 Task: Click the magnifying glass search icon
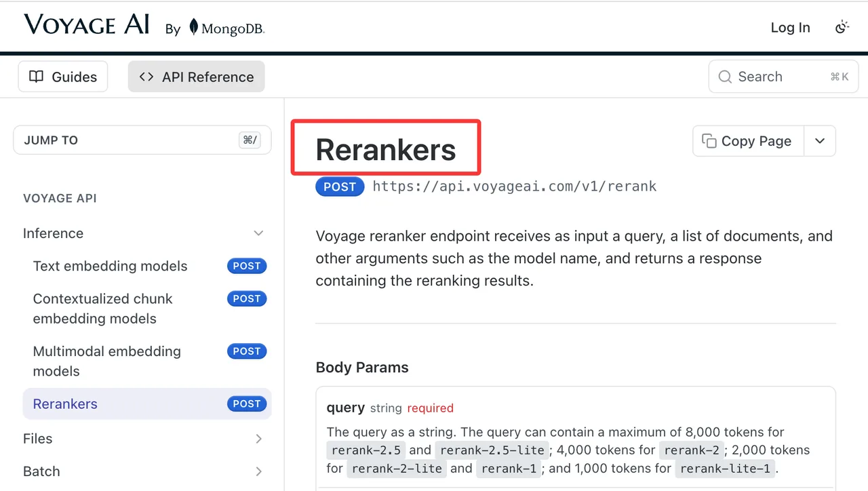[725, 77]
